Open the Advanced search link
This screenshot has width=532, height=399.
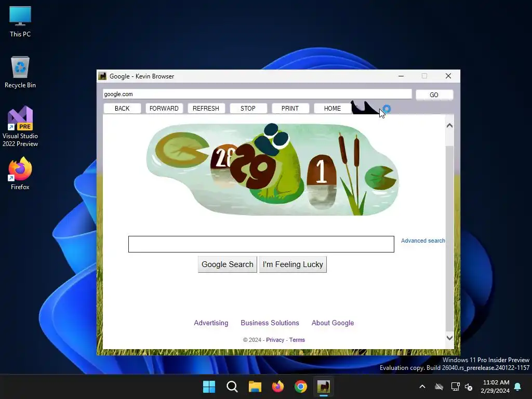[x=423, y=241]
